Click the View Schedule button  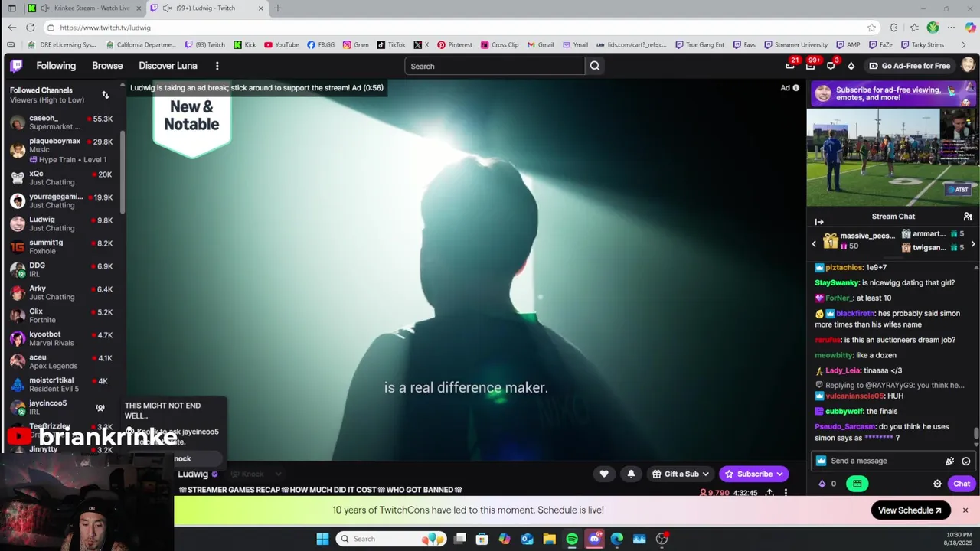[910, 510]
